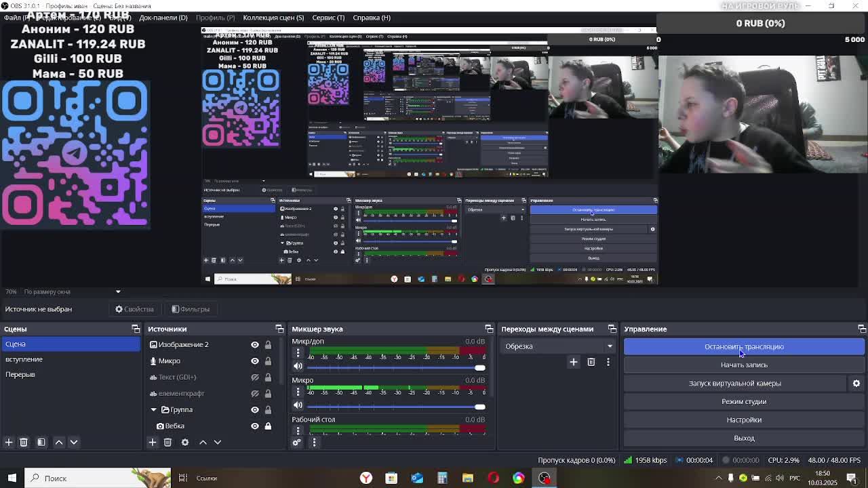This screenshot has height=488, width=868.
Task: Open Справка (H) menu
Action: [372, 18]
